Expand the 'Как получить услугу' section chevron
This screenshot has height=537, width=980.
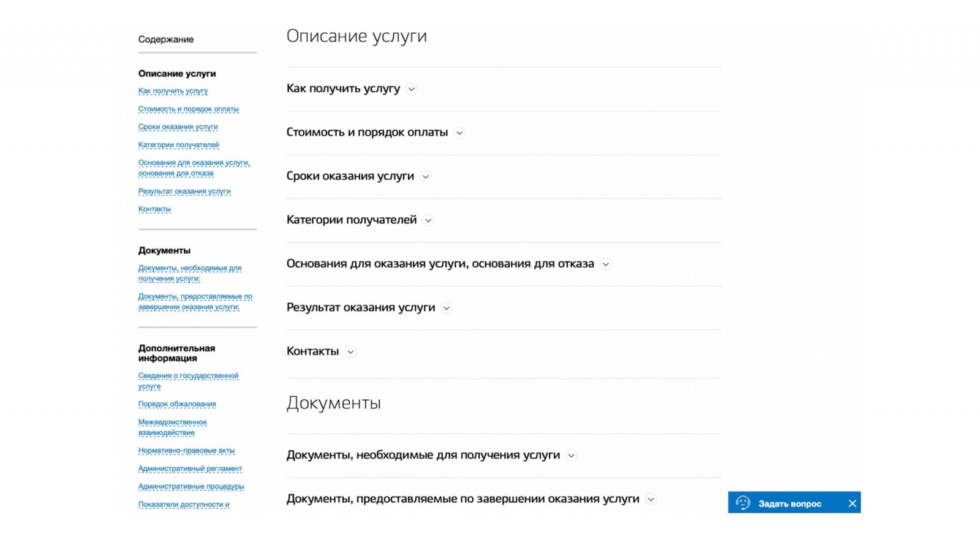[x=412, y=89]
